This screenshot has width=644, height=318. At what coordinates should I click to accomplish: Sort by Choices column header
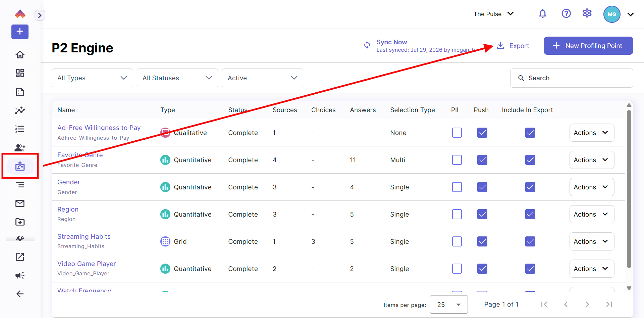(323, 110)
